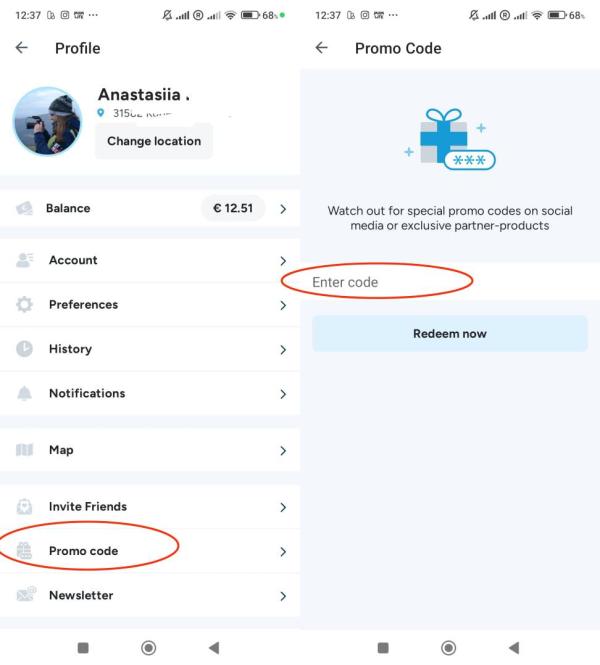Tap the Invite Friends icon
Viewport: 600px width, 665px height.
(26, 506)
